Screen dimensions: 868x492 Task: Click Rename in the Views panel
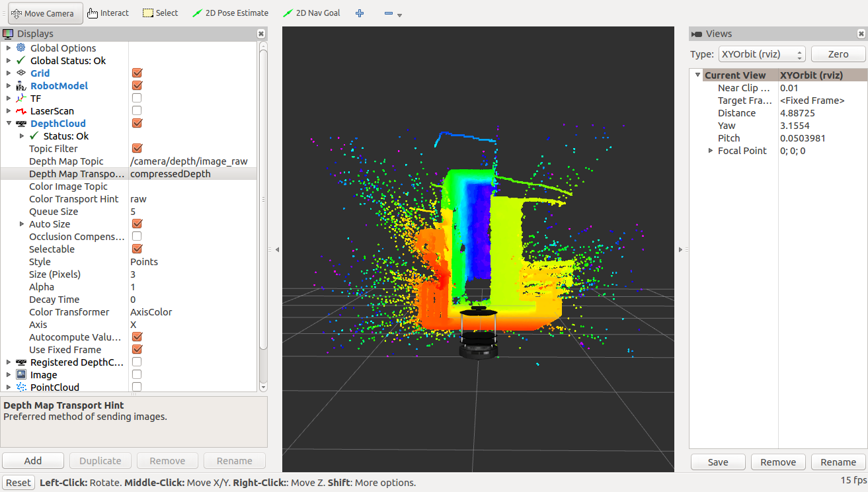click(838, 462)
